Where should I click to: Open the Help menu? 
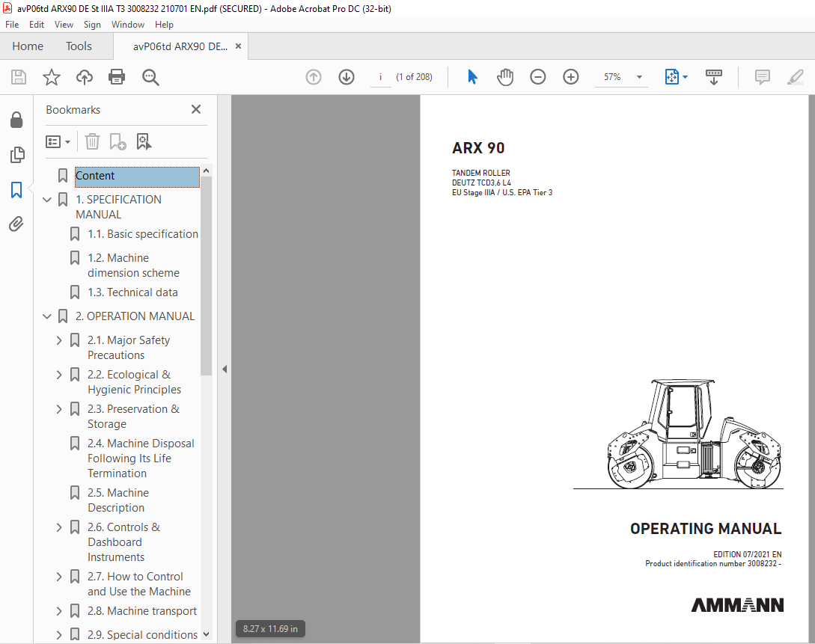pos(164,25)
